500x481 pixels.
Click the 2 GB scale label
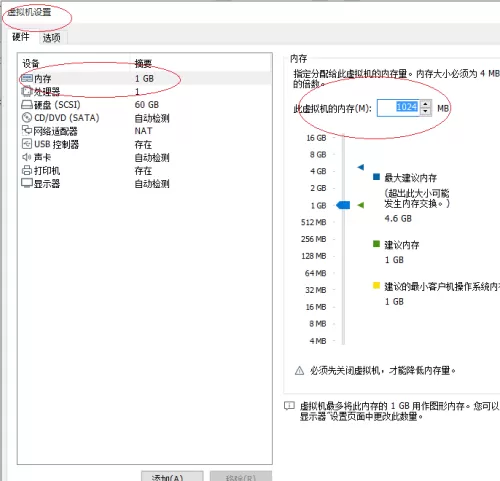pyautogui.click(x=318, y=188)
